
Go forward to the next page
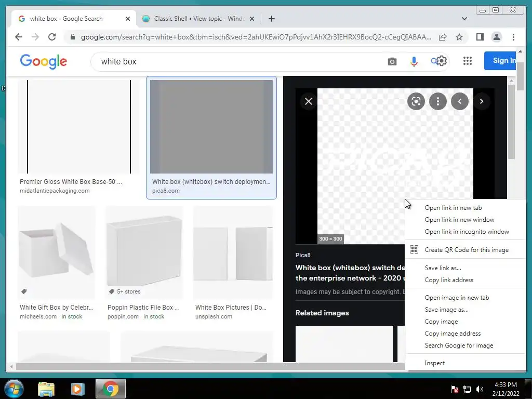(x=35, y=37)
